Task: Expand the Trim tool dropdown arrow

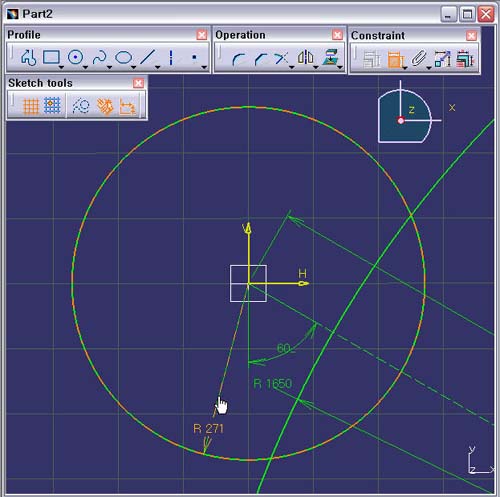Action: (292, 67)
